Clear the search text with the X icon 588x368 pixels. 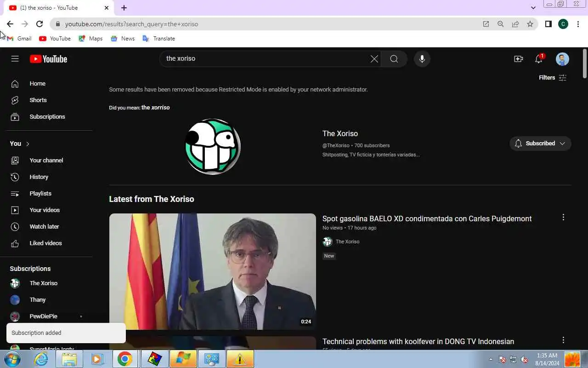(x=374, y=59)
